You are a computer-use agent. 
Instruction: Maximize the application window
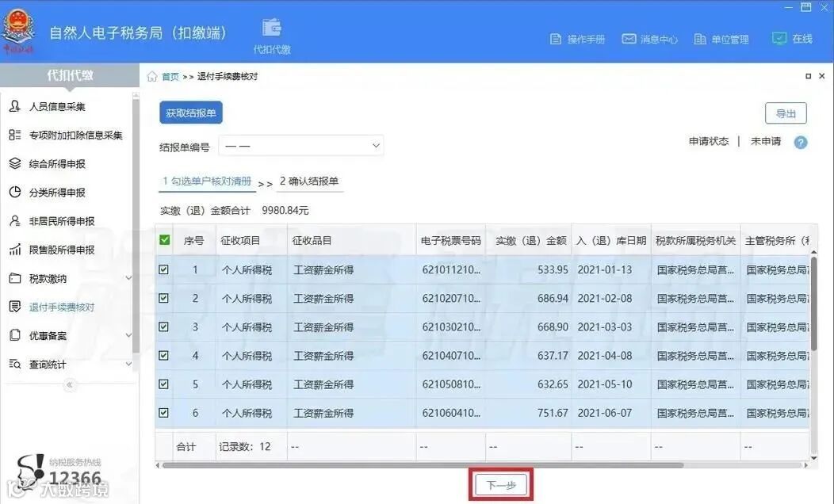805,7
